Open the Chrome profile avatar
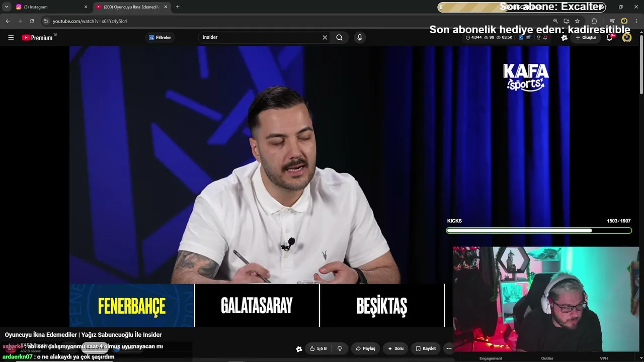The image size is (644, 362). pyautogui.click(x=624, y=21)
